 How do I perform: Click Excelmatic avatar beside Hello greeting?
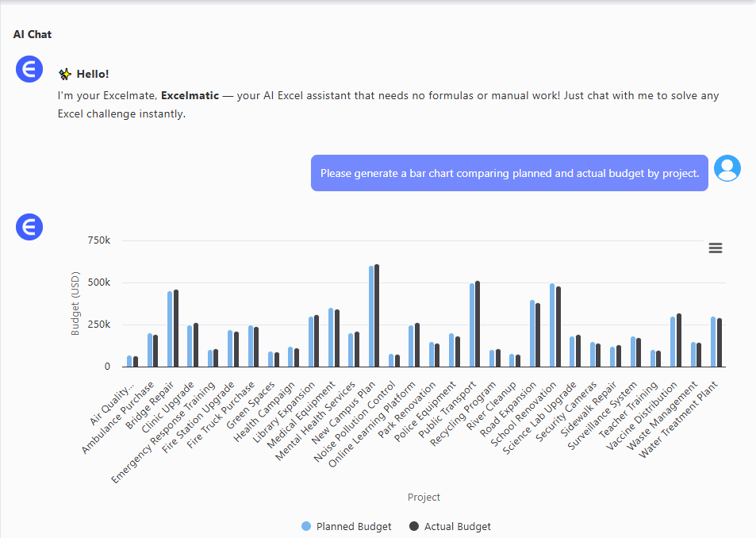tap(29, 71)
